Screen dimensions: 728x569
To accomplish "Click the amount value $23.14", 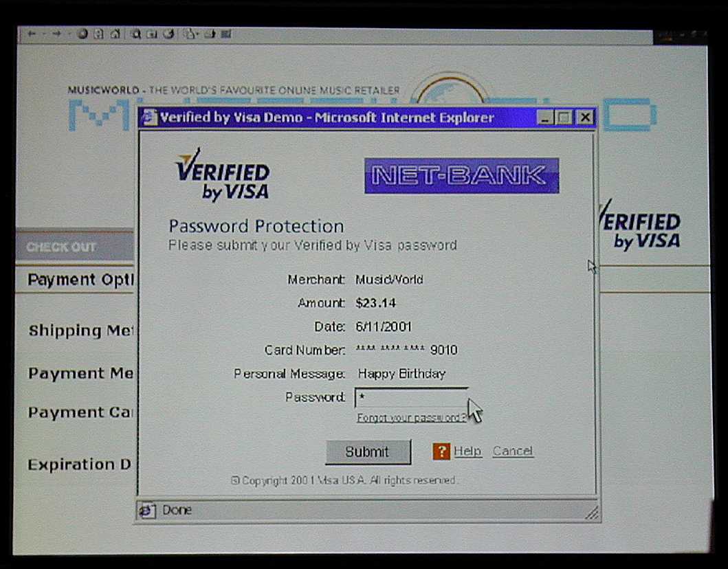I will click(x=375, y=303).
